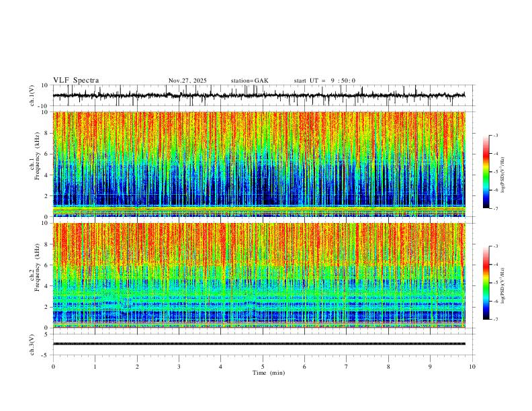Image resolution: width=532 pixels, height=411 pixels.
Task: Click time axis tick label "2"
Action: [137, 367]
